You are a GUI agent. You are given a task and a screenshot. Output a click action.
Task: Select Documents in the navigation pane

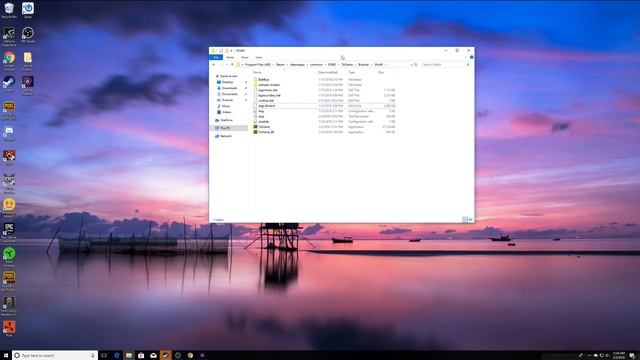(x=229, y=94)
